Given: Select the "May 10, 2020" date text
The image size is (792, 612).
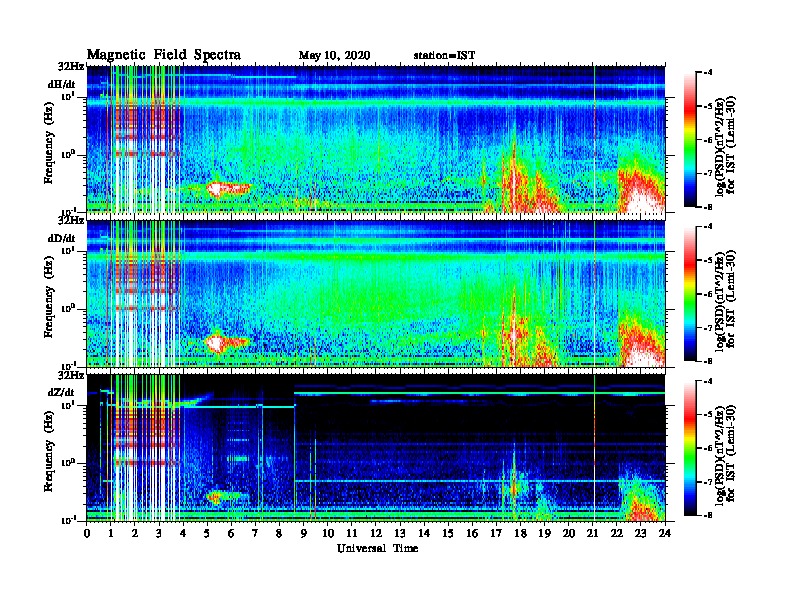Looking at the screenshot, I should pyautogui.click(x=334, y=56).
